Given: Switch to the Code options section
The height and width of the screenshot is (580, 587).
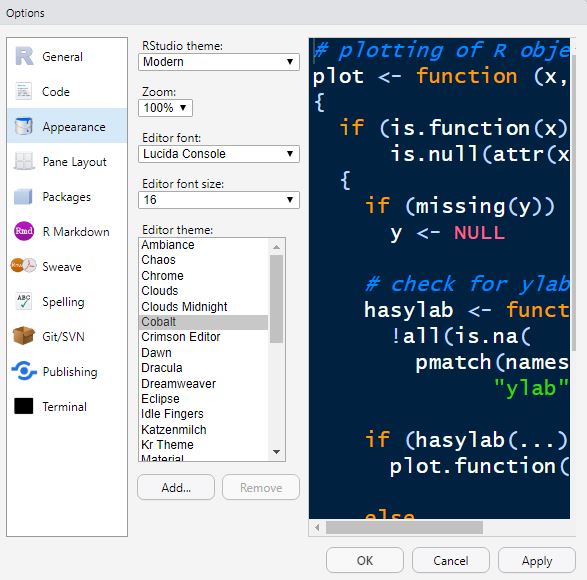Looking at the screenshot, I should [x=67, y=91].
